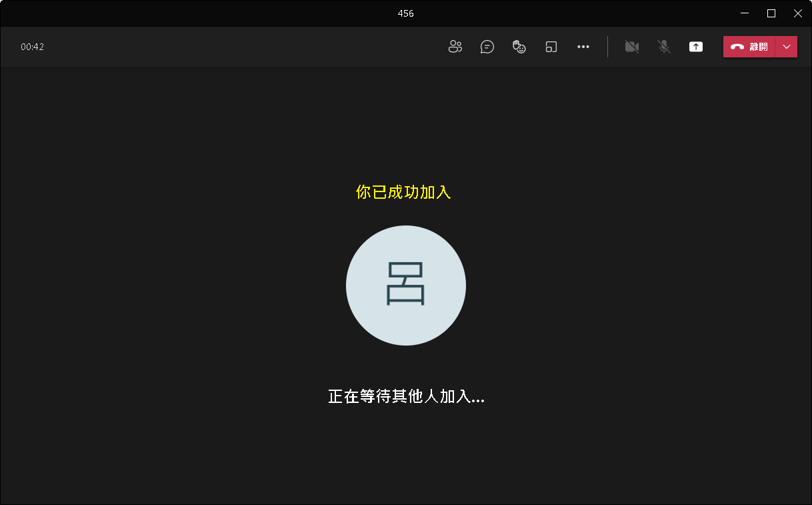
Task: Open raise hand and reactions menu
Action: point(519,47)
